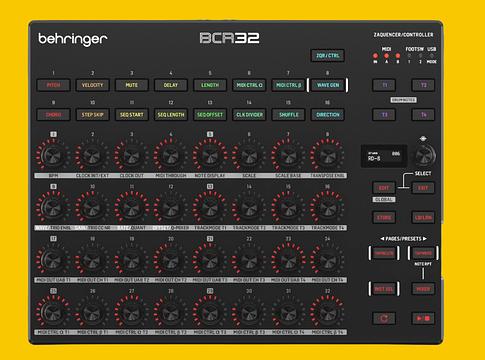The height and width of the screenshot is (360, 485).
Task: Go to previous page with left PAGES/PRESETS button
Action: pyautogui.click(x=384, y=253)
